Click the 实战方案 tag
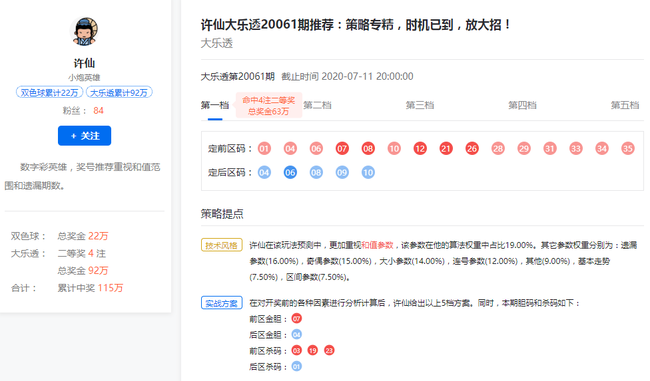The width and height of the screenshot is (650, 381). click(x=222, y=303)
